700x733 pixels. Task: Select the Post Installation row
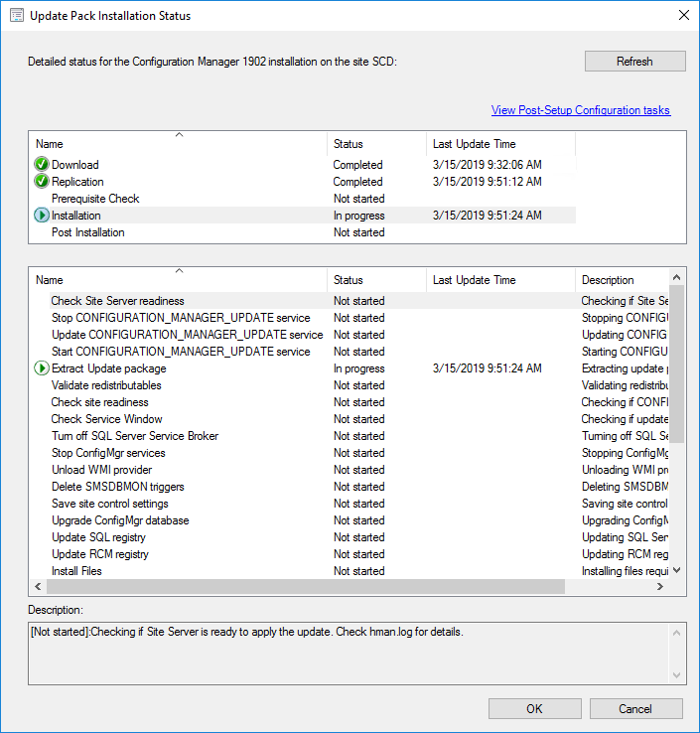303,231
